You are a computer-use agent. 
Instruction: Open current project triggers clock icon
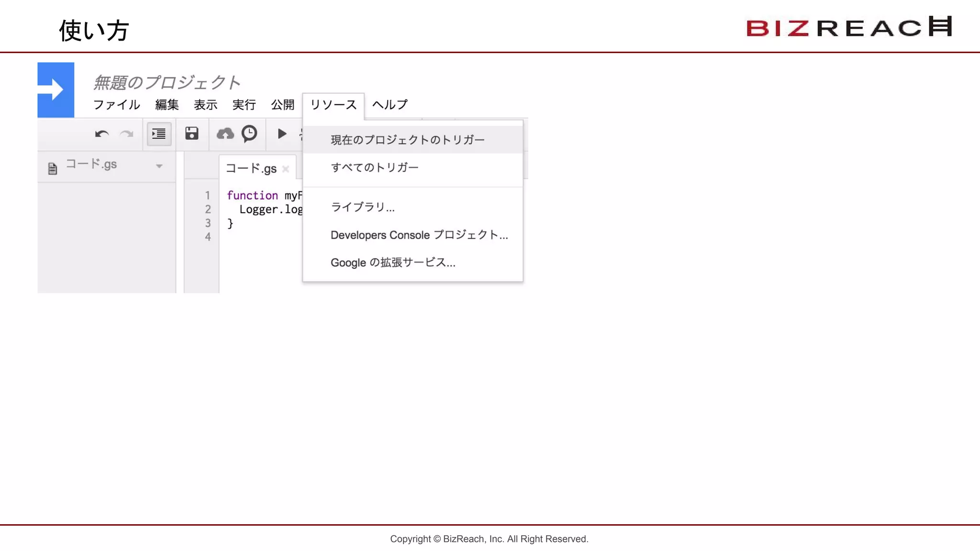(249, 133)
